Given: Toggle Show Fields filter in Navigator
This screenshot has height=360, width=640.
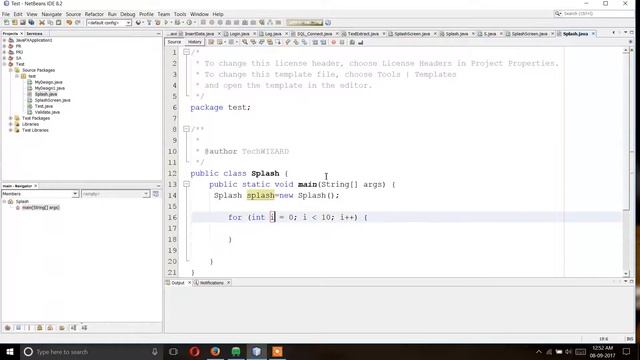Looking at the screenshot, I should pos(18,328).
